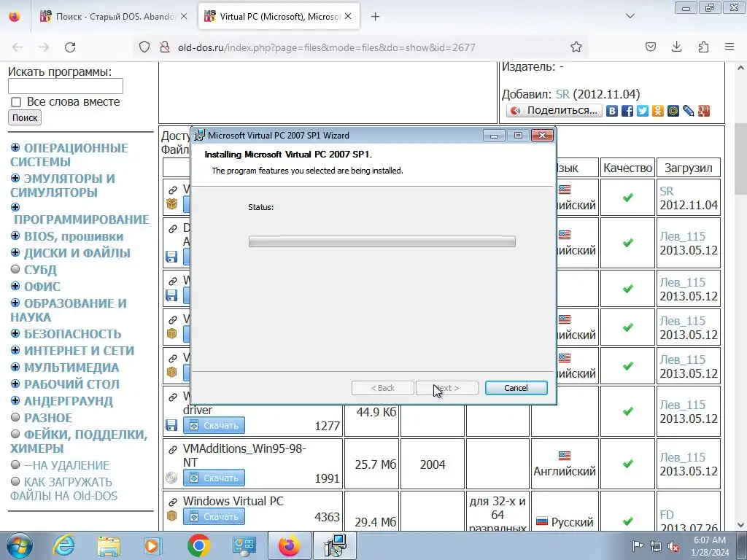Open the --НА УДАЛЕНИЕ link
Image resolution: width=747 pixels, height=560 pixels.
(x=66, y=465)
